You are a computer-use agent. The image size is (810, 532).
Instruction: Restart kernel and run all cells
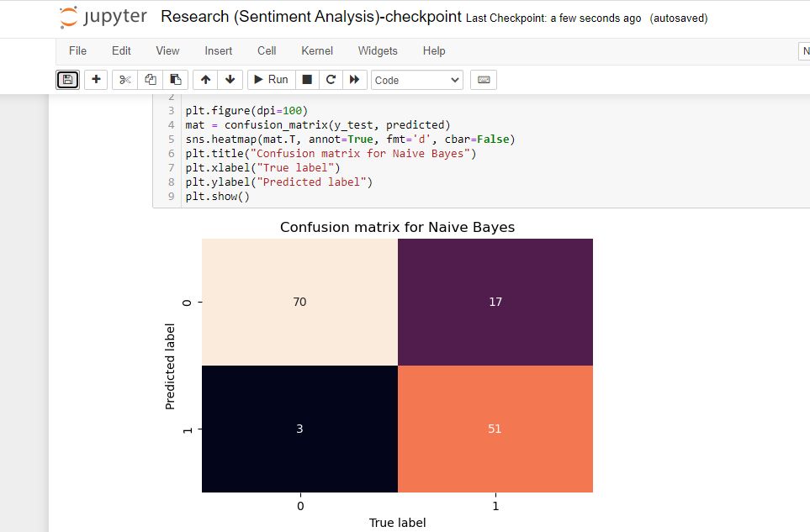pos(355,80)
